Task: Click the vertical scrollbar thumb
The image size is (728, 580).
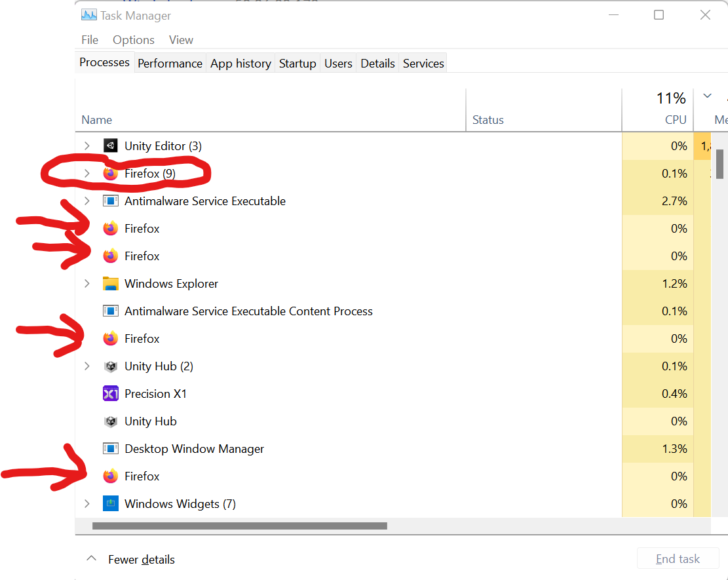Action: pos(719,164)
